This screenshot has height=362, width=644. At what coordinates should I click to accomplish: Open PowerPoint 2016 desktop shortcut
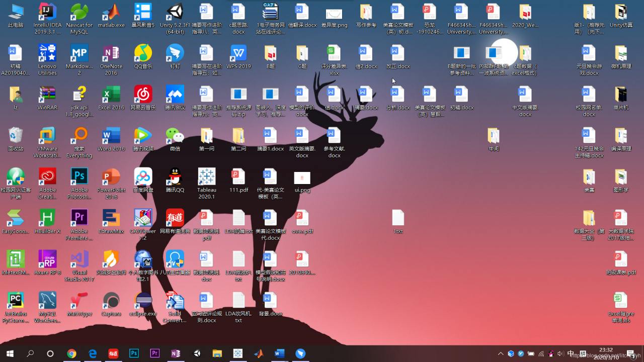111,184
